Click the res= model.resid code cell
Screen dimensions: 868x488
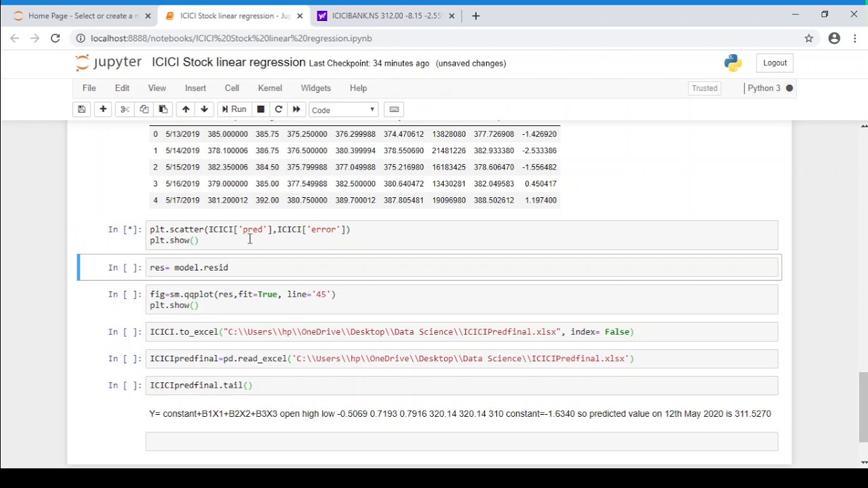[461, 268]
